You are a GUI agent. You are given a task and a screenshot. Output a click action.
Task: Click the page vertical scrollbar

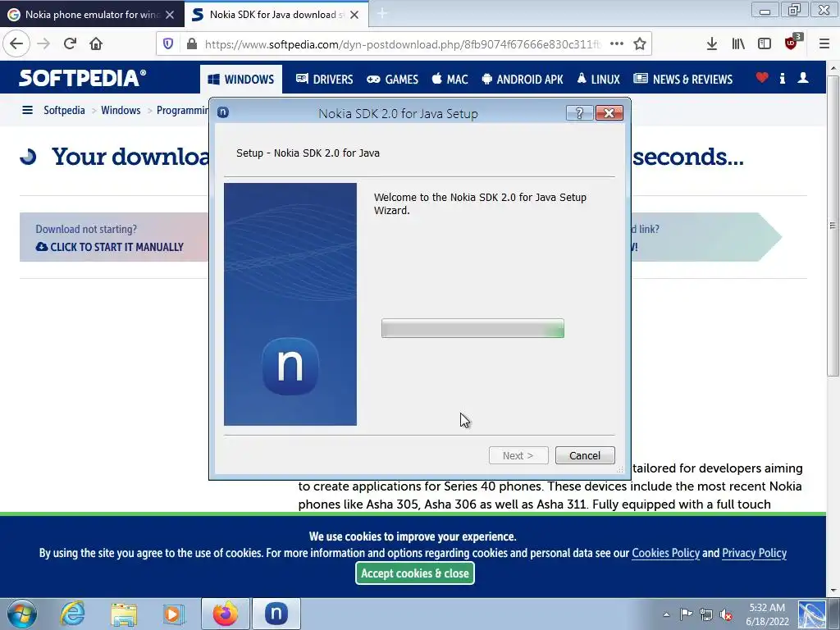click(833, 225)
